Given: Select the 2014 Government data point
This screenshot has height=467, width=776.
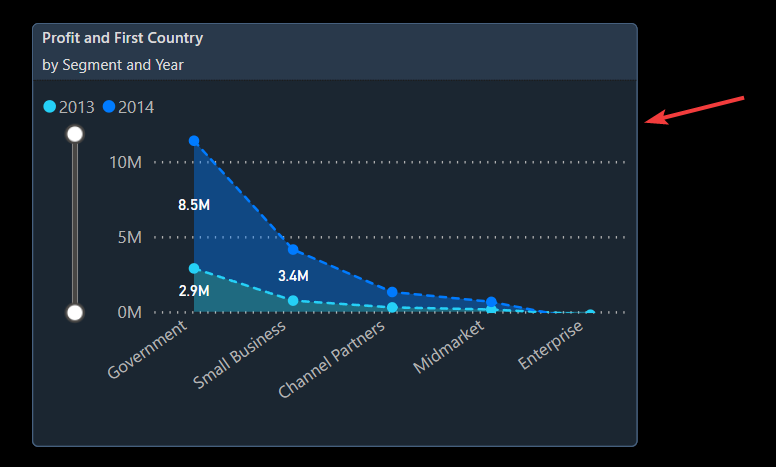Looking at the screenshot, I should 194,141.
